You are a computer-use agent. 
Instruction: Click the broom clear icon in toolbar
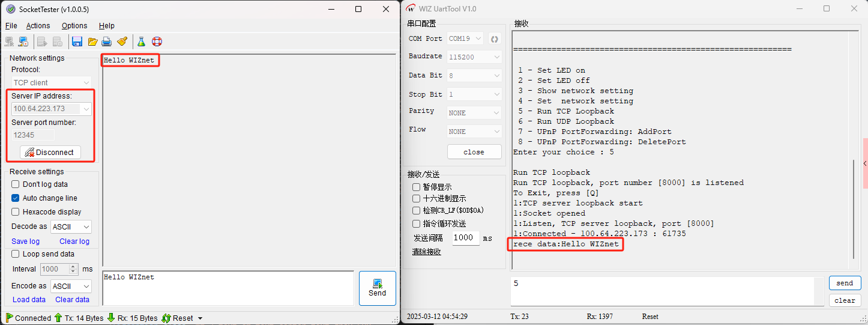pos(122,41)
